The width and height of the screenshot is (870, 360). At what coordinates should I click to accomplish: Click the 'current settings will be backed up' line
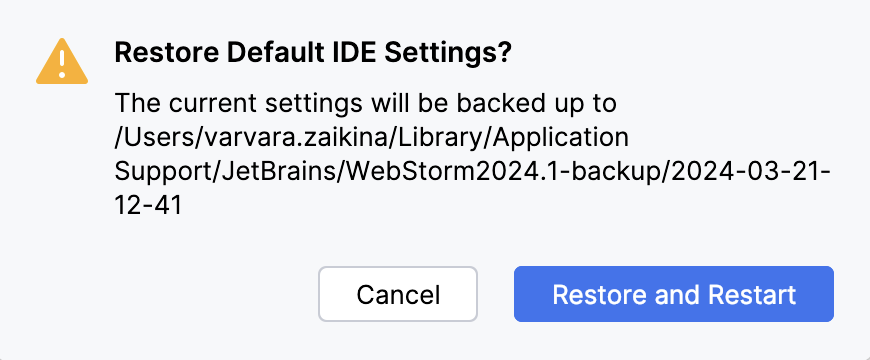(x=366, y=103)
